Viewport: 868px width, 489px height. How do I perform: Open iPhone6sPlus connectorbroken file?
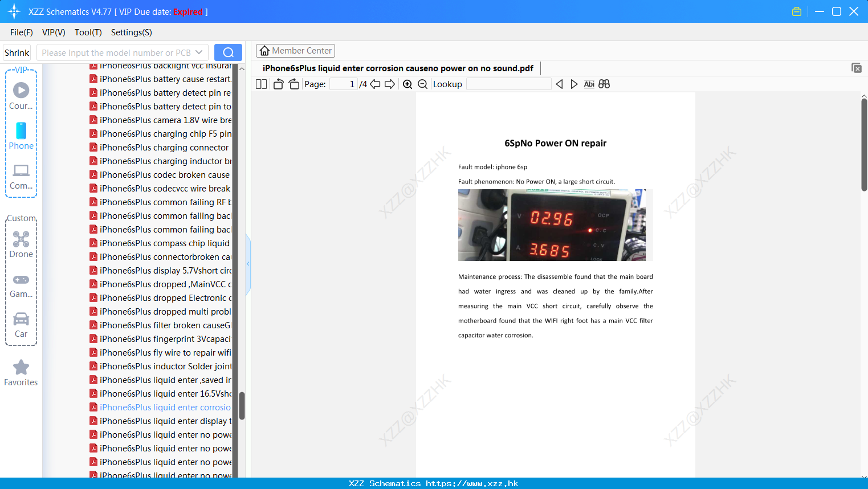(x=160, y=257)
